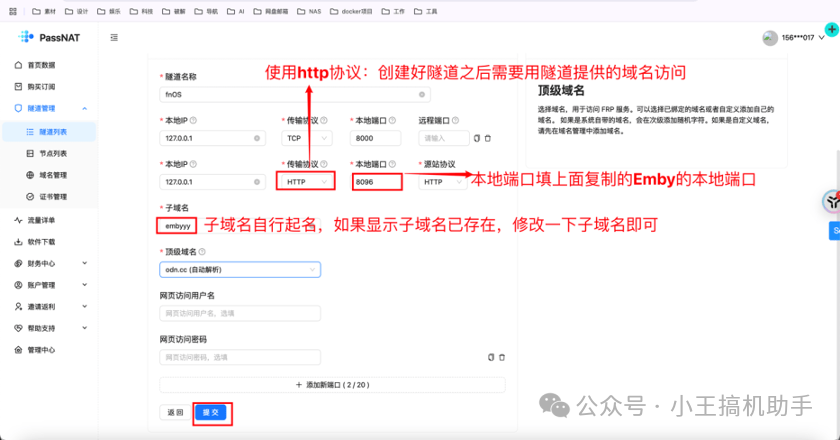The width and height of the screenshot is (840, 440).
Task: Click 添加新端口 to add a port
Action: [x=333, y=385]
